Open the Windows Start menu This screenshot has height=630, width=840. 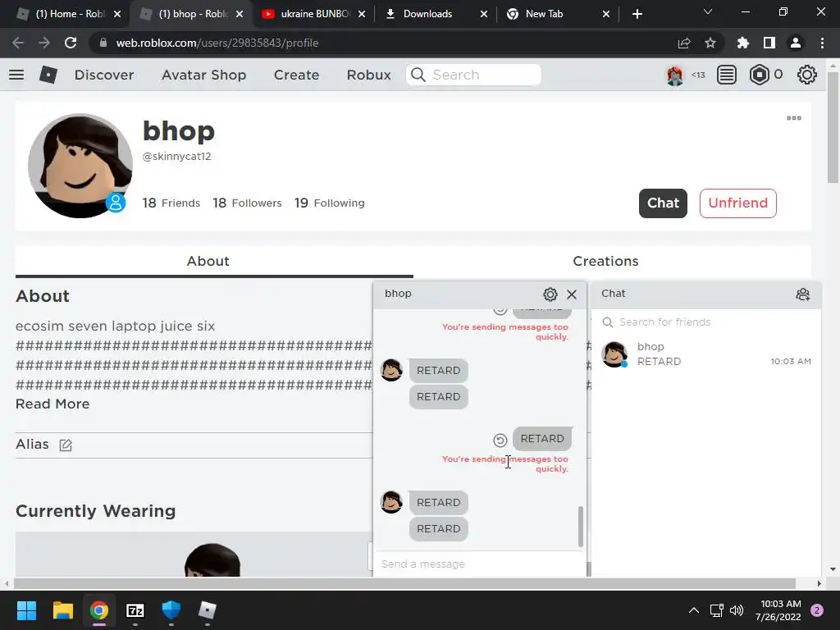[26, 610]
